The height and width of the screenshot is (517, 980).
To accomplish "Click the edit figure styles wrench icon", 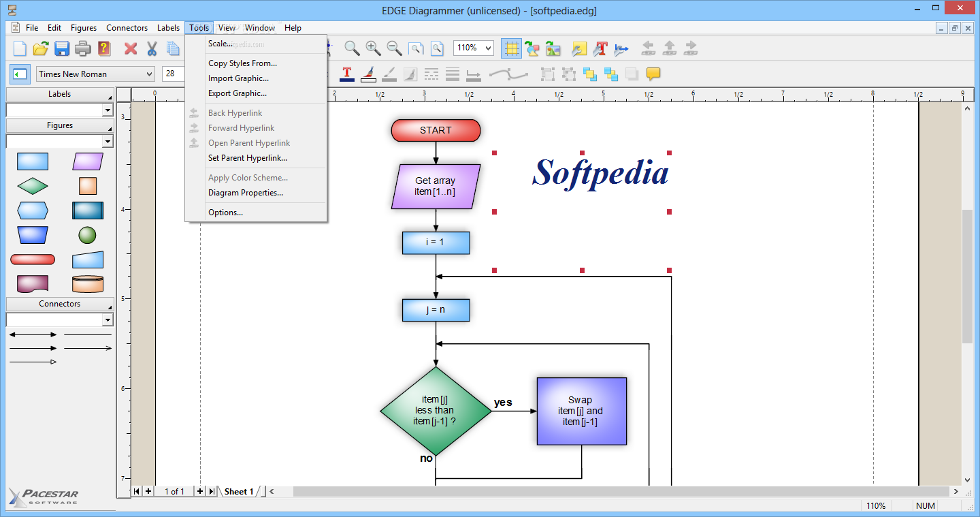I will pos(579,48).
